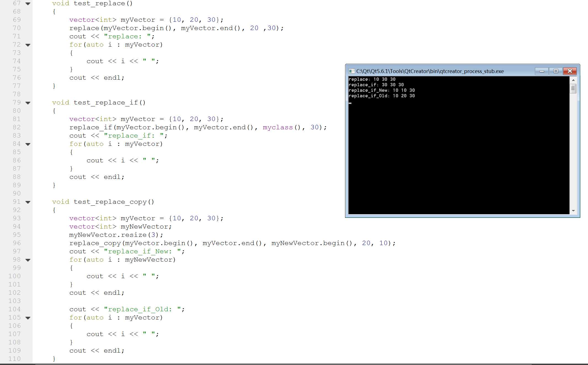Click the string "replace_if_Old: " on line 104
The width and height of the screenshot is (588, 365).
pyautogui.click(x=142, y=310)
